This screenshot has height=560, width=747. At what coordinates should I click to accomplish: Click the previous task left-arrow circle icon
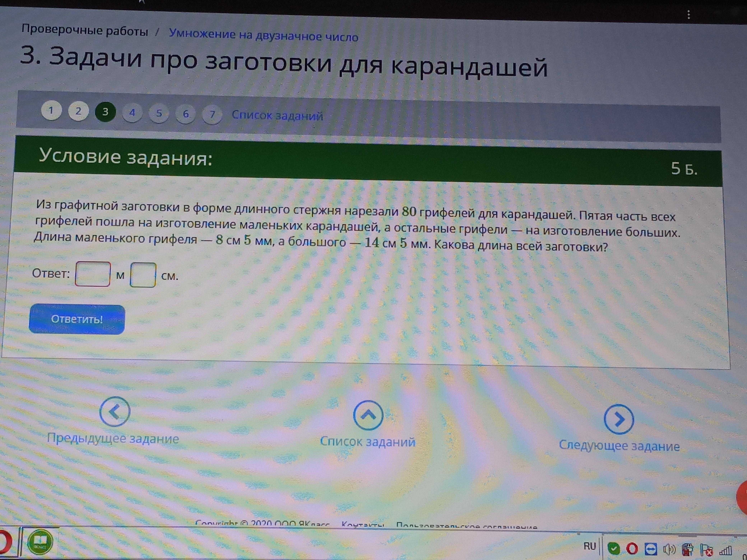coord(115,412)
